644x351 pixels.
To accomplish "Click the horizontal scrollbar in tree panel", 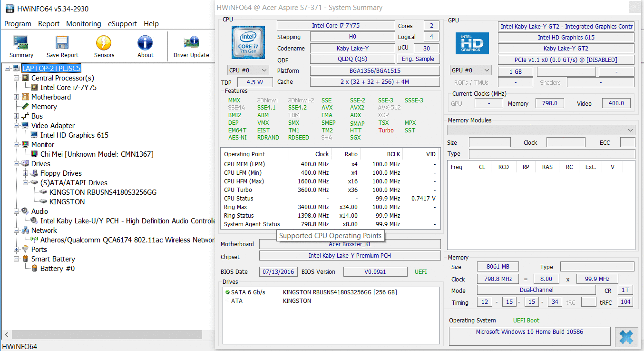I will point(107,334).
